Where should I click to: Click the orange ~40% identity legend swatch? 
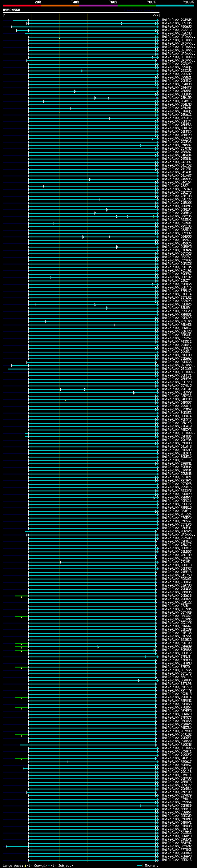(x=60, y=6)
